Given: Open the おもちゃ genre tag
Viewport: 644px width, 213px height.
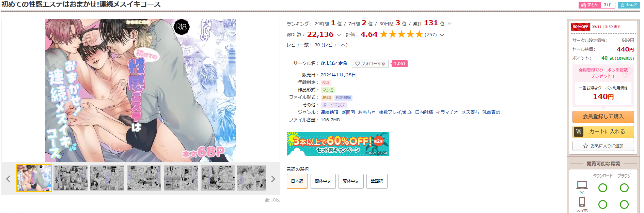Looking at the screenshot, I should pos(367,112).
